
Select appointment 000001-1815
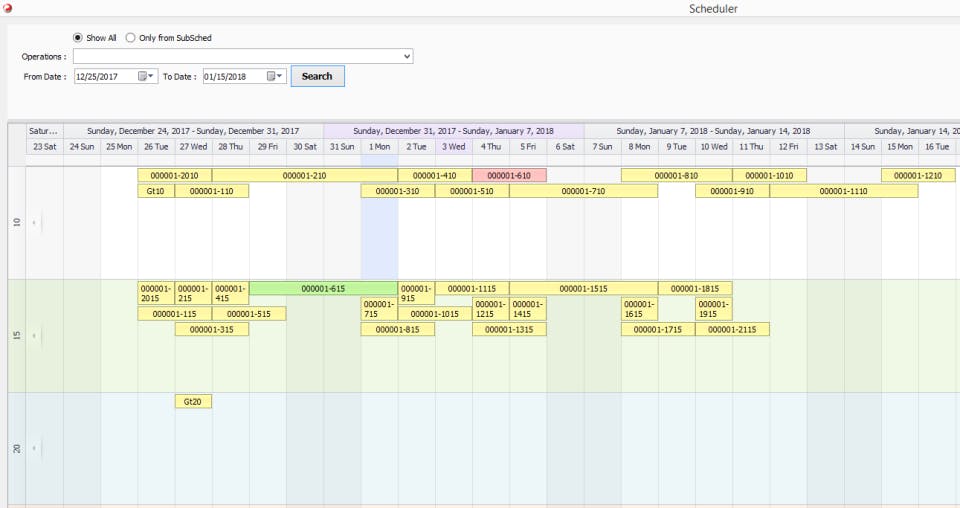click(695, 288)
